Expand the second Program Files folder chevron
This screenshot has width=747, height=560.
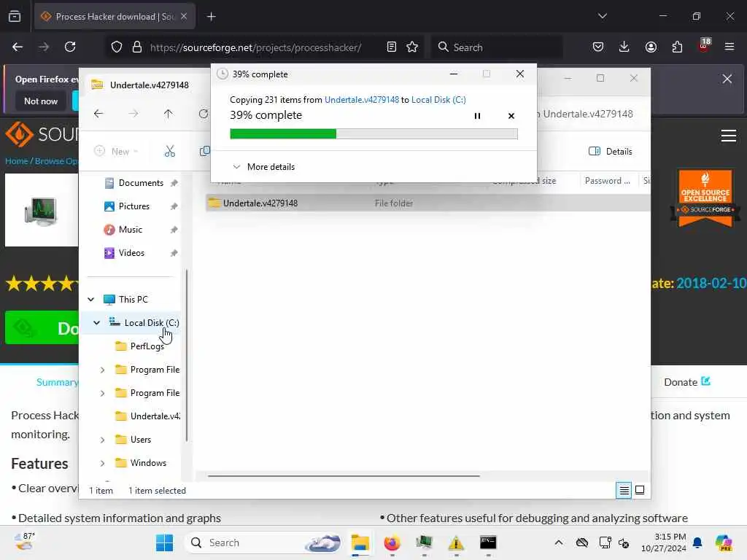(x=102, y=393)
